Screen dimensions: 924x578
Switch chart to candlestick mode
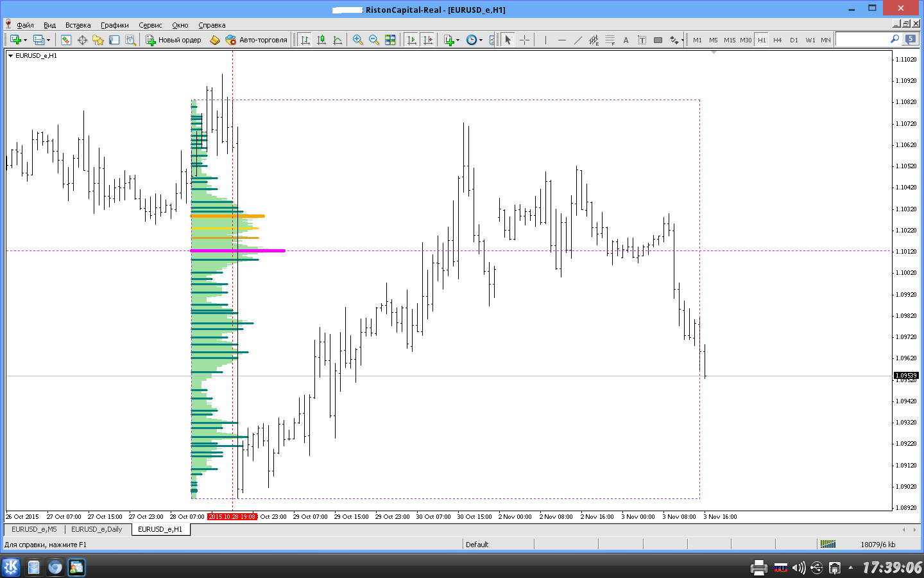click(x=321, y=40)
